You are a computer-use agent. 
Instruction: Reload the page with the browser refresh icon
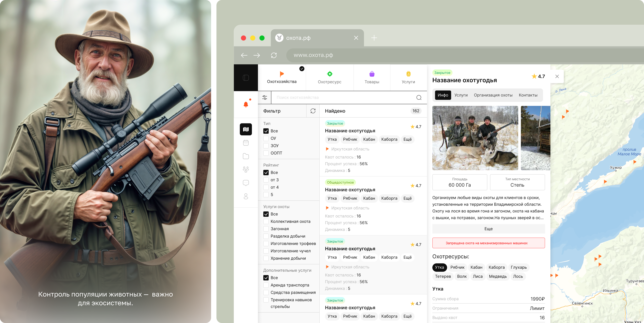click(x=274, y=55)
